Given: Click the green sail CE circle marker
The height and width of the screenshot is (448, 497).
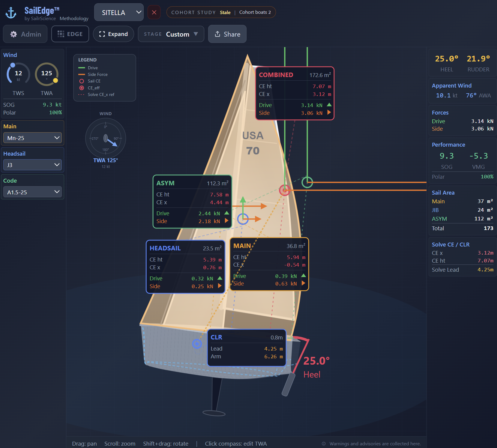Looking at the screenshot, I should [307, 182].
